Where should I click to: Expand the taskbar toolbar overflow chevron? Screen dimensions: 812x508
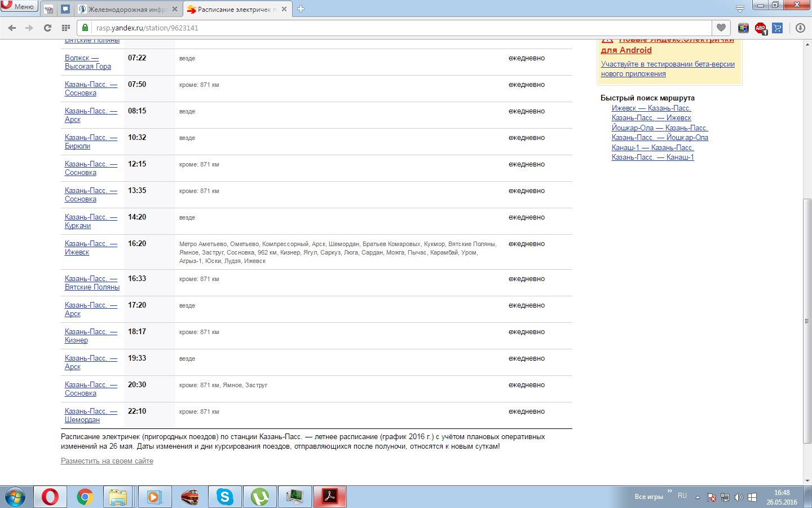tap(670, 491)
